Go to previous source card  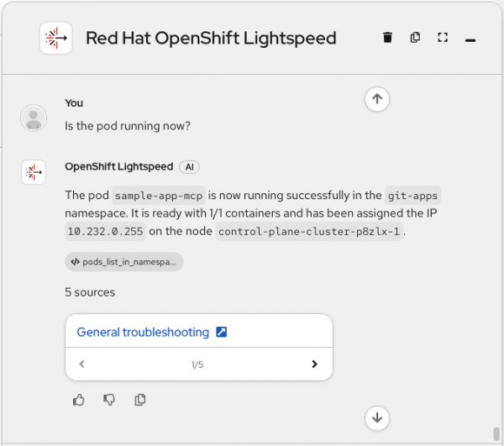[x=81, y=364]
